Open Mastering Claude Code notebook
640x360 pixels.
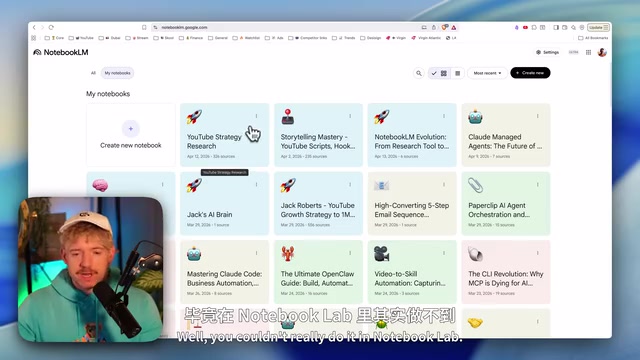coord(224,272)
